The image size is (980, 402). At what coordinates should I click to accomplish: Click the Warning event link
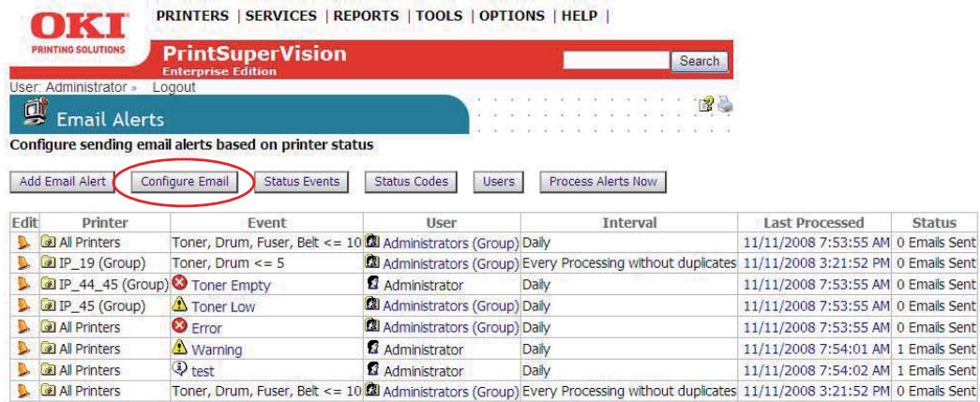pyautogui.click(x=217, y=349)
